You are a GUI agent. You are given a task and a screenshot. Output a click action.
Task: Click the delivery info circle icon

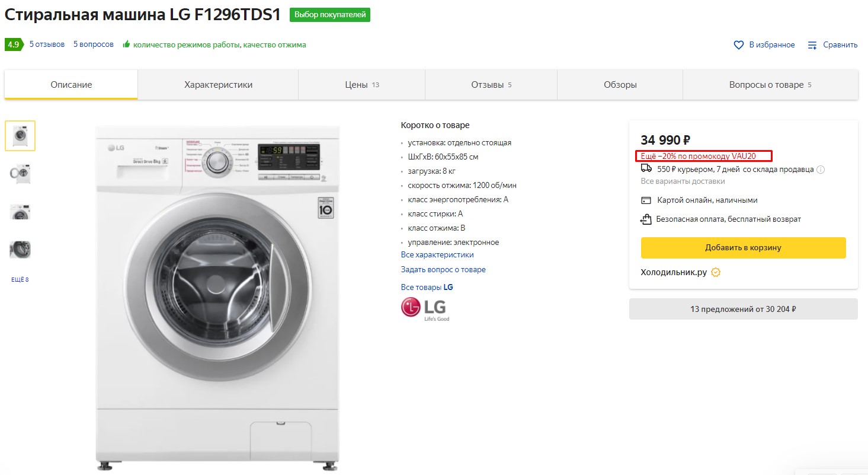[x=821, y=170]
